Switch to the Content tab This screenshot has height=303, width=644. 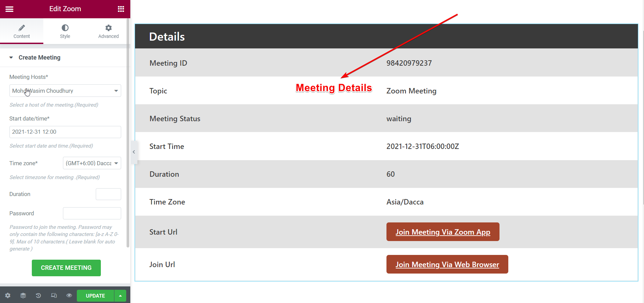[x=22, y=31]
